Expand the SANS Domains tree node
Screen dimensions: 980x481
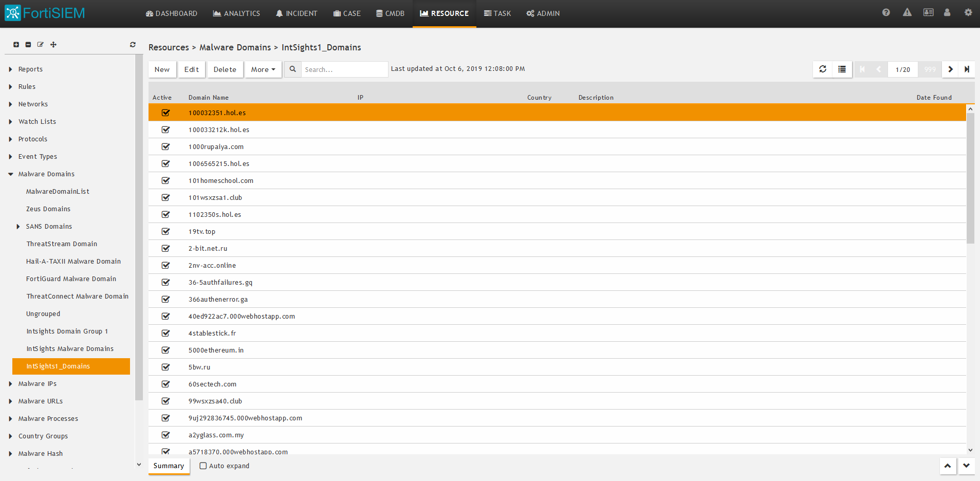pyautogui.click(x=19, y=227)
